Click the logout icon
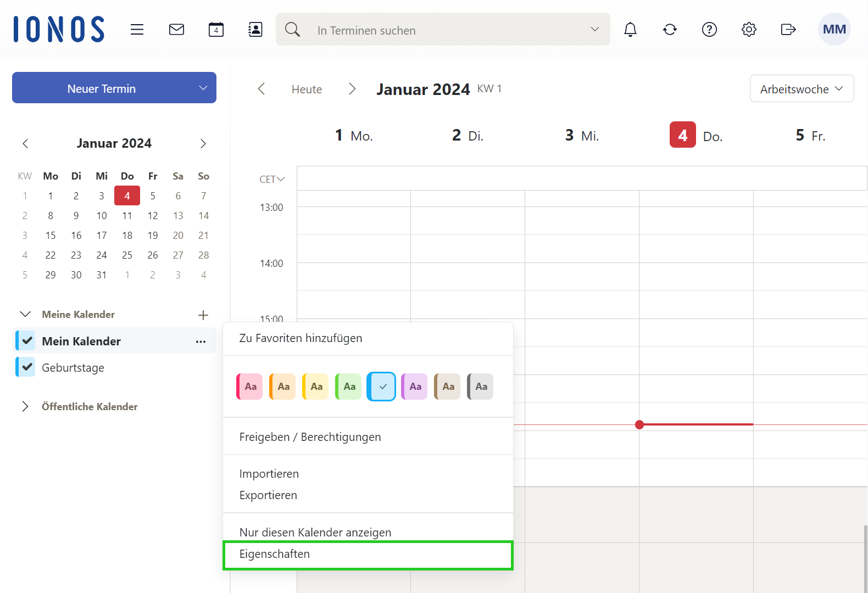The height and width of the screenshot is (593, 868). tap(788, 30)
